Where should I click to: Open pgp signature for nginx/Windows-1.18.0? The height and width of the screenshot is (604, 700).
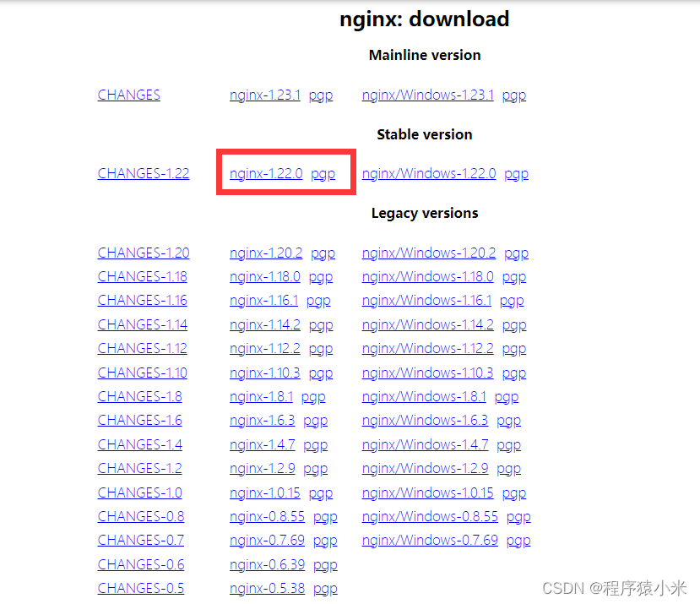point(514,277)
